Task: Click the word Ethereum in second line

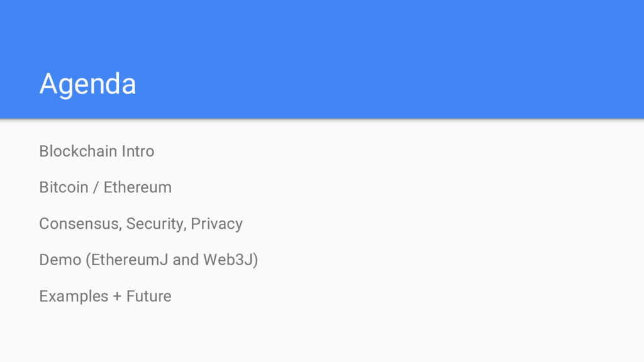Action: click(137, 187)
